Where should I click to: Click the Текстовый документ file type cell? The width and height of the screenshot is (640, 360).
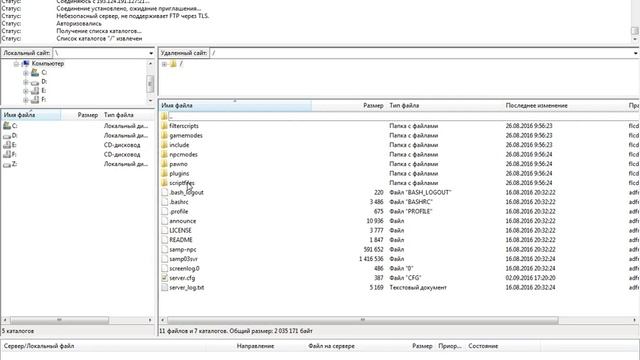418,287
